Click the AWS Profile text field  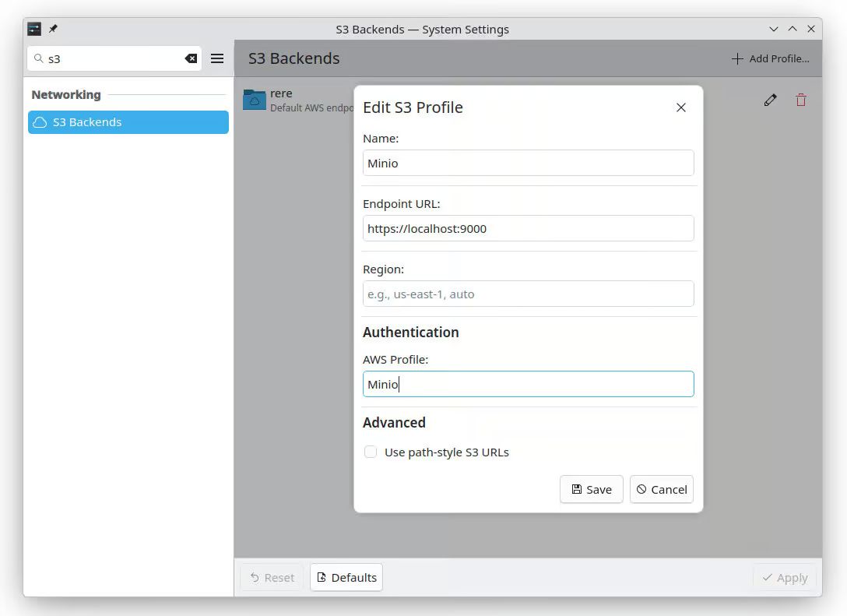(x=528, y=384)
